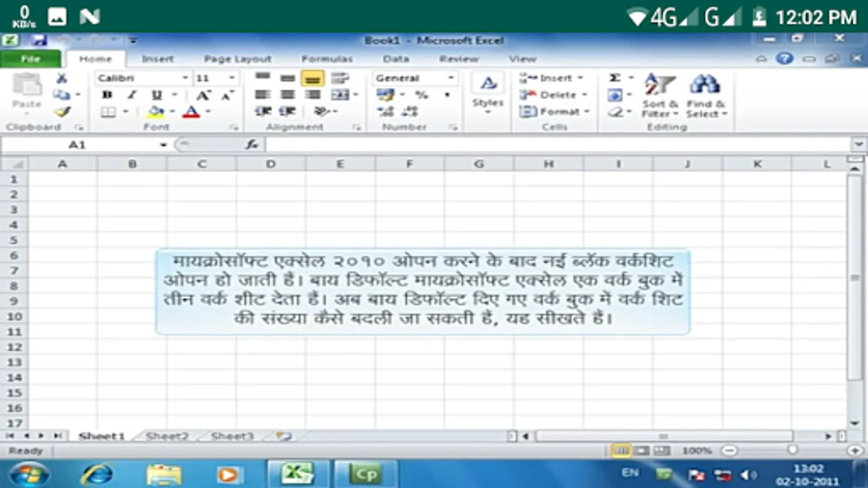The image size is (868, 488).
Task: Open the General number format dropdown
Action: click(x=450, y=78)
